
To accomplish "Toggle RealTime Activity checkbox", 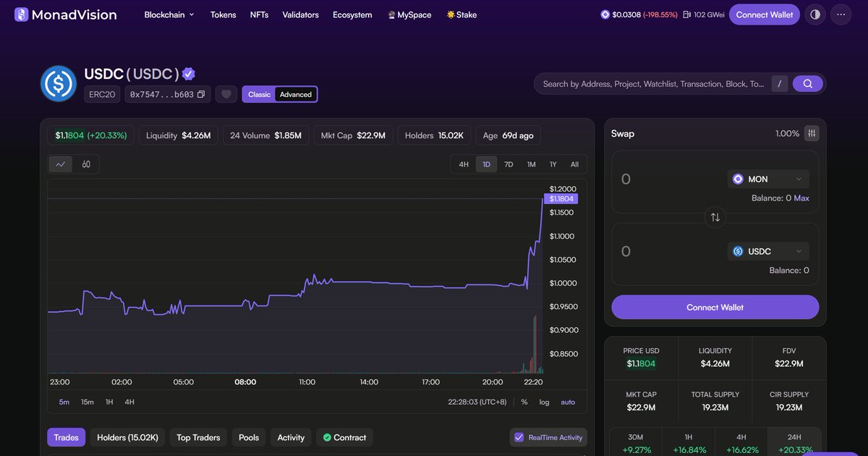I will coord(519,437).
